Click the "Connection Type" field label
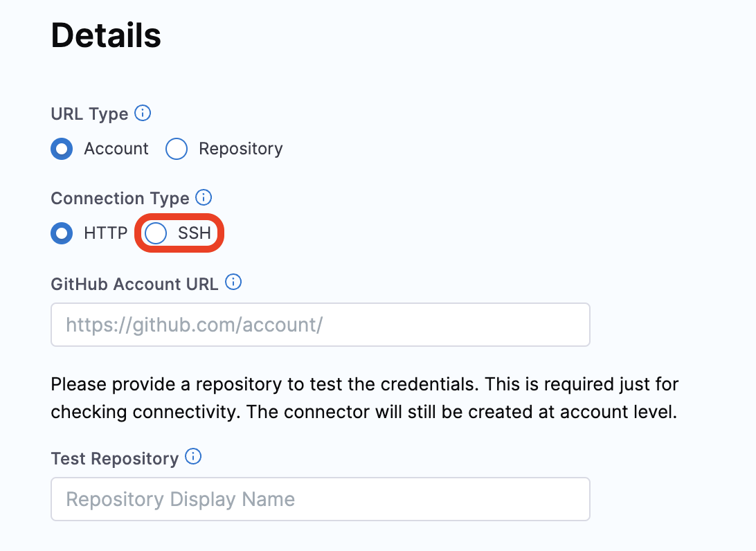 [x=120, y=199]
